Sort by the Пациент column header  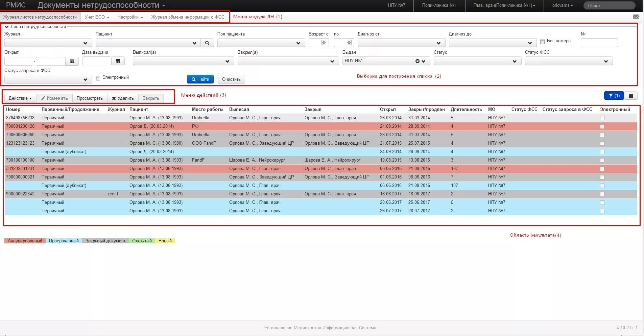139,110
